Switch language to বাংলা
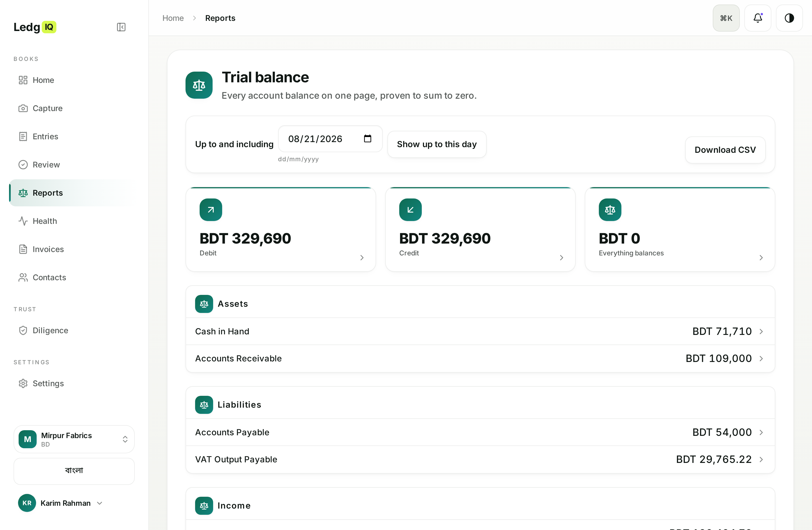Viewport: 812px width, 530px height. tap(74, 471)
